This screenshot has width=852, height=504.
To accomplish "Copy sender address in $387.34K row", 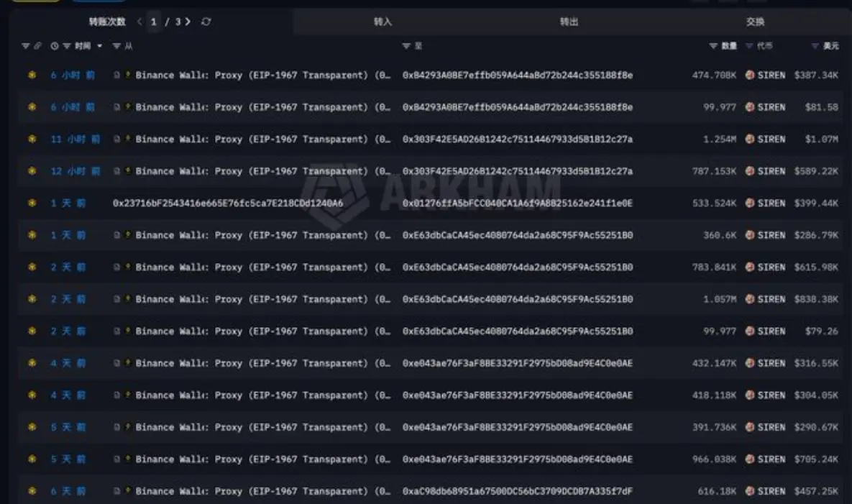I will (x=116, y=75).
